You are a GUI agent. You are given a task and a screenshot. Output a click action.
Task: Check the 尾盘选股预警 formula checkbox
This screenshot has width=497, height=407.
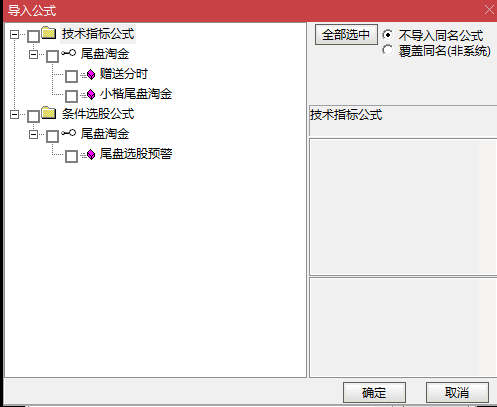click(x=71, y=156)
